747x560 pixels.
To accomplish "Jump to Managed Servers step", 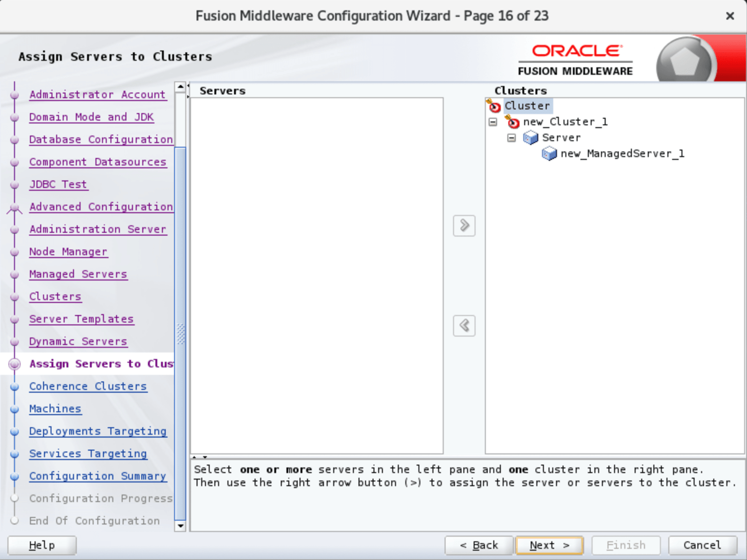I will tap(78, 274).
